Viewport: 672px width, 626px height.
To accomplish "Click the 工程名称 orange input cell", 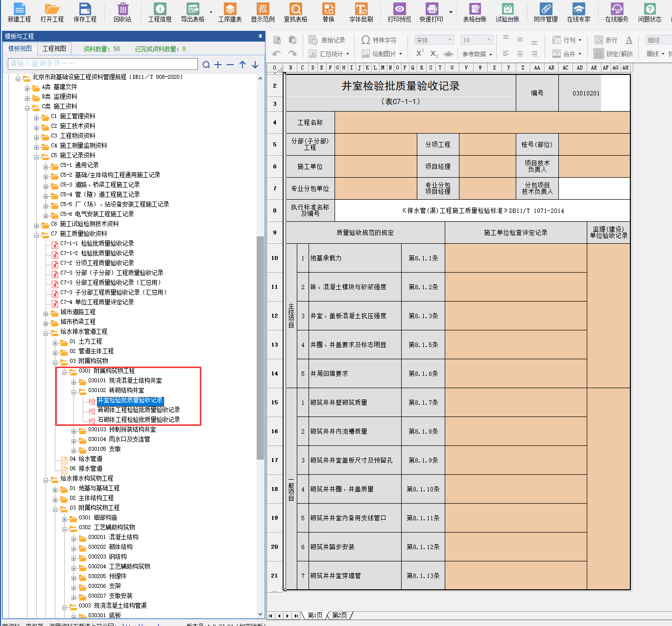I will (x=482, y=122).
